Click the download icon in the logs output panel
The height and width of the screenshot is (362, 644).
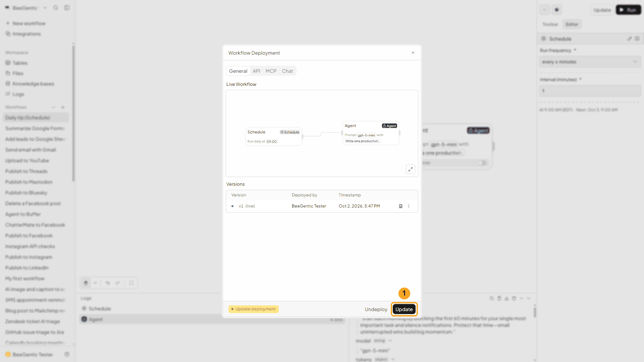click(506, 298)
